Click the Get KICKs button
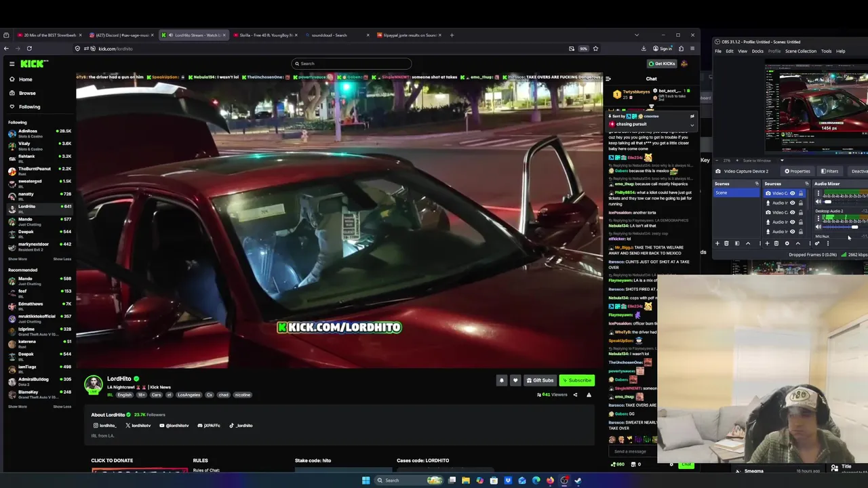868x488 pixels. tap(662, 64)
